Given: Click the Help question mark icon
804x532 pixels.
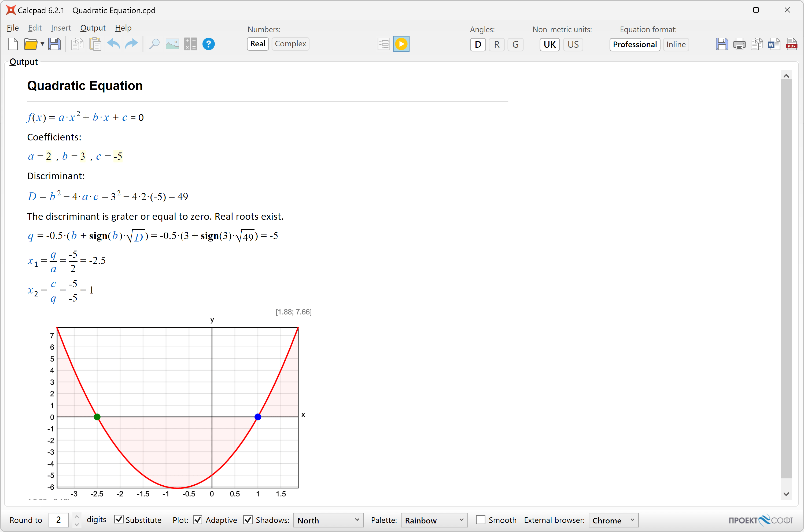Looking at the screenshot, I should click(x=208, y=44).
